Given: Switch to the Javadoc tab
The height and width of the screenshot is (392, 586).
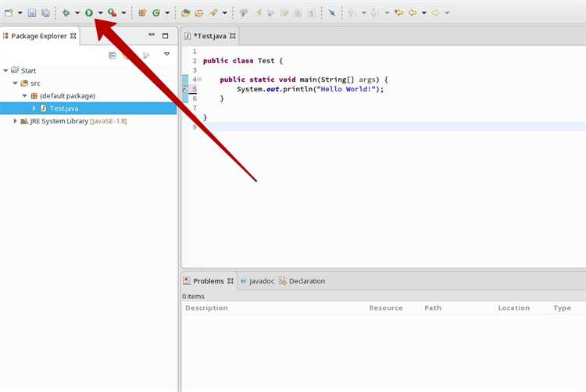Looking at the screenshot, I should tap(261, 281).
